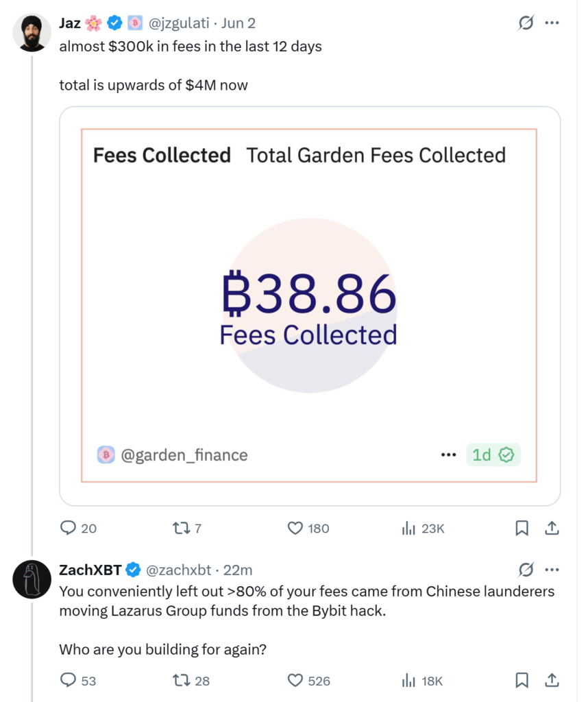Open the more options menu on ZachXBT's reply
This screenshot has width=588, height=702.
pyautogui.click(x=552, y=570)
